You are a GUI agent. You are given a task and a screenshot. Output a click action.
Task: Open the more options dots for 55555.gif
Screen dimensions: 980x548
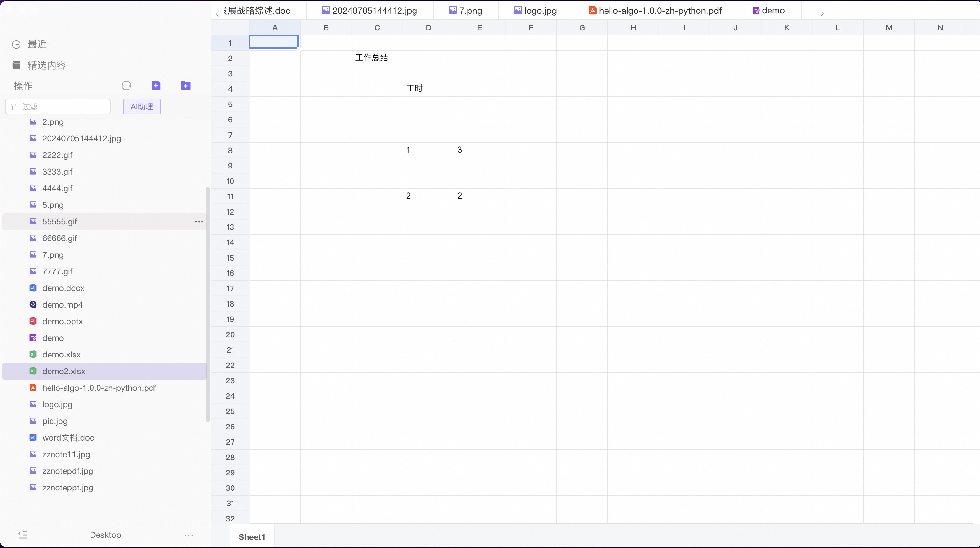tap(199, 221)
